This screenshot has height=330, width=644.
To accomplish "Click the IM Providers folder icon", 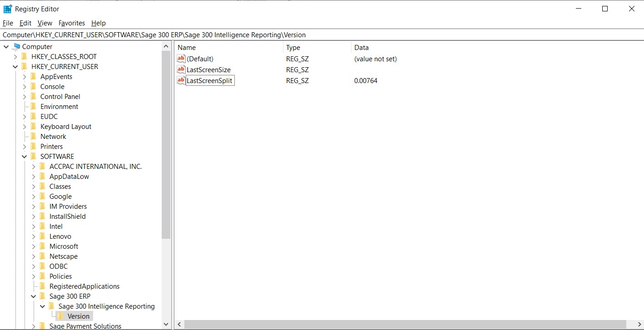I will pos(43,206).
